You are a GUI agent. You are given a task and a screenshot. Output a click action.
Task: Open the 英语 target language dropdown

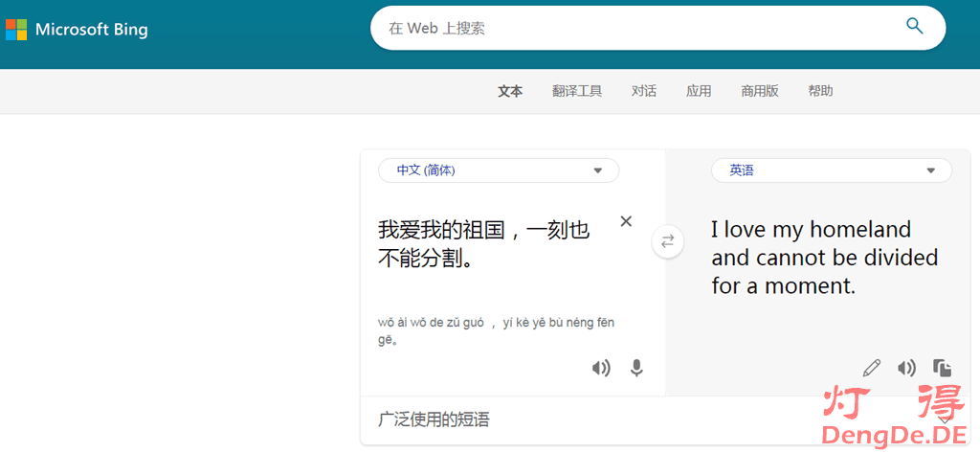pyautogui.click(x=831, y=170)
